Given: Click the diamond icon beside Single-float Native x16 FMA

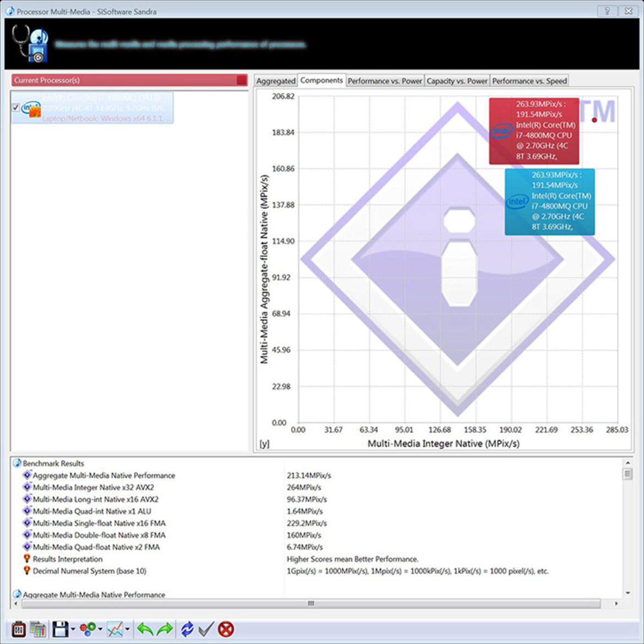Looking at the screenshot, I should point(27,523).
